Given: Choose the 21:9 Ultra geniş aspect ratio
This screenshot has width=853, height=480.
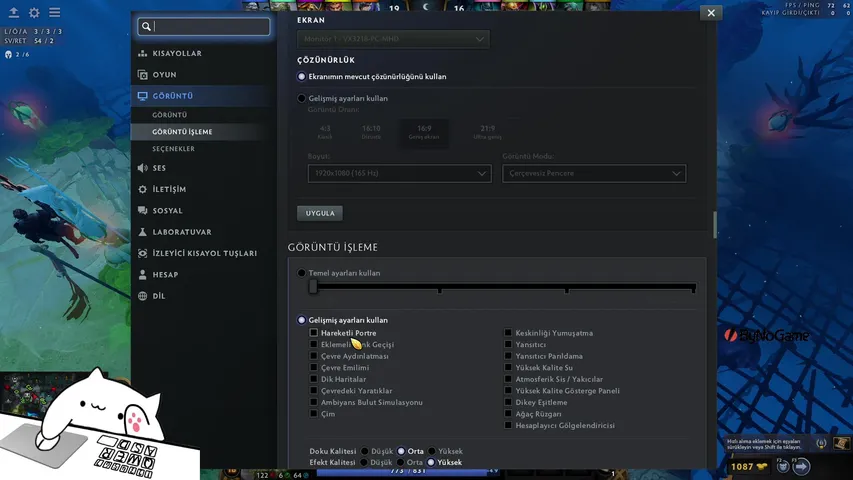Looking at the screenshot, I should pyautogui.click(x=487, y=132).
